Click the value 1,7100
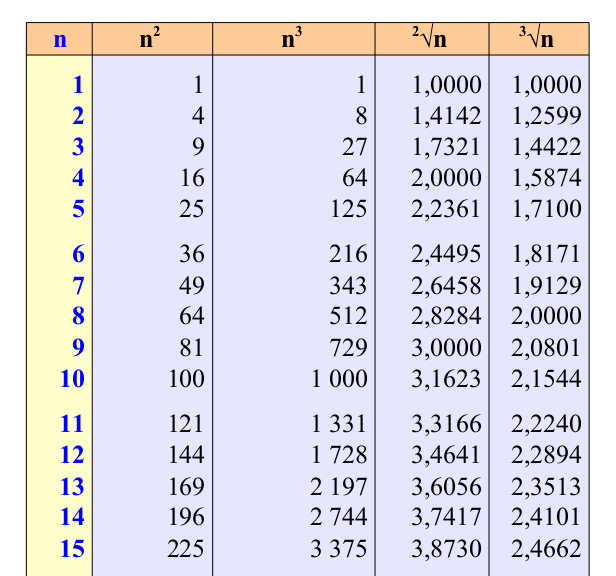The image size is (616, 576). pyautogui.click(x=547, y=209)
